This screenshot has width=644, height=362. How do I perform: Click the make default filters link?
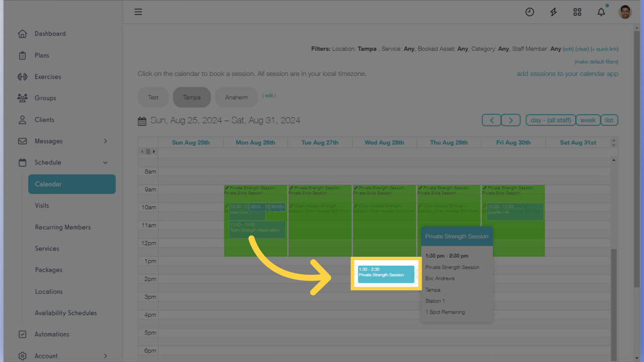[596, 61]
